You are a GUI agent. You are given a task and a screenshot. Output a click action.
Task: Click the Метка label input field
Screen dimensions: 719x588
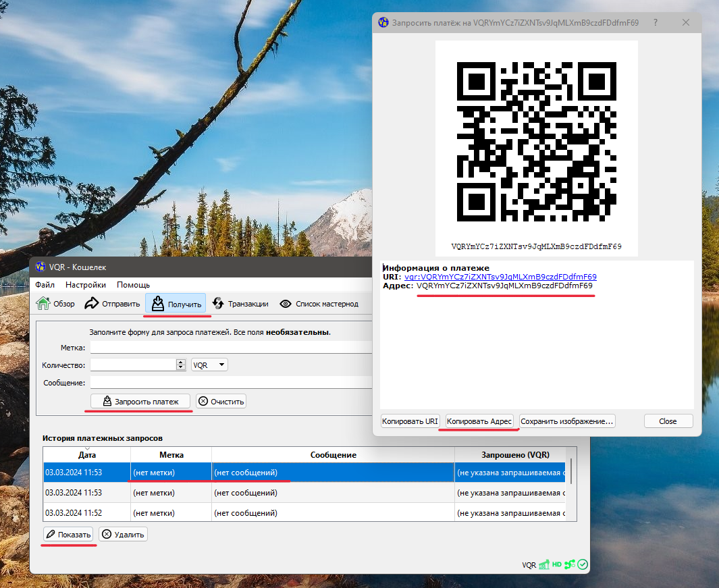[x=231, y=348]
